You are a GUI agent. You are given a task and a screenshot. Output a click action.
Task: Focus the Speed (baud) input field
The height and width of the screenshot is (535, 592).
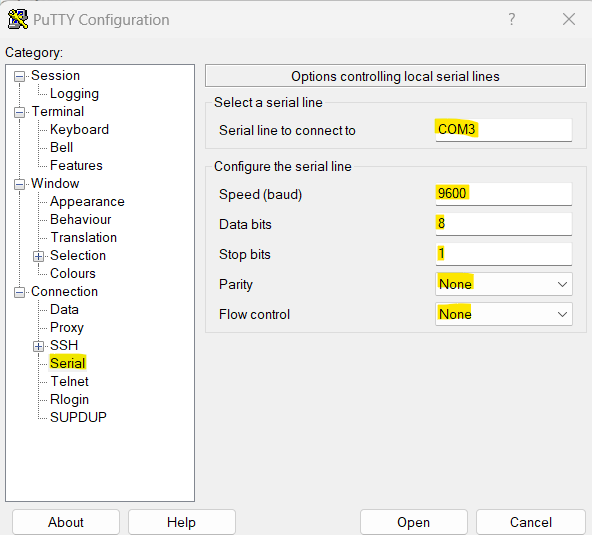(504, 194)
